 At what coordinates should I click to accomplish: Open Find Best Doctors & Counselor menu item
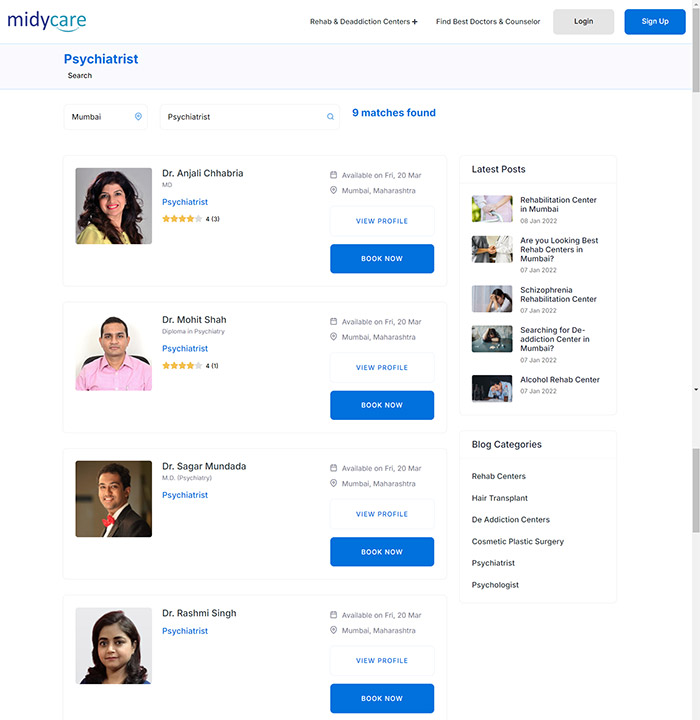click(488, 22)
